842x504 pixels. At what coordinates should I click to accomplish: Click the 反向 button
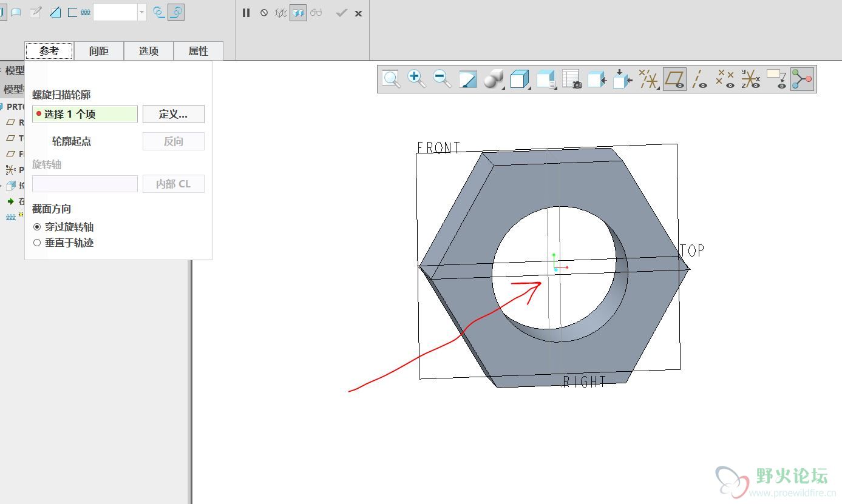(174, 141)
